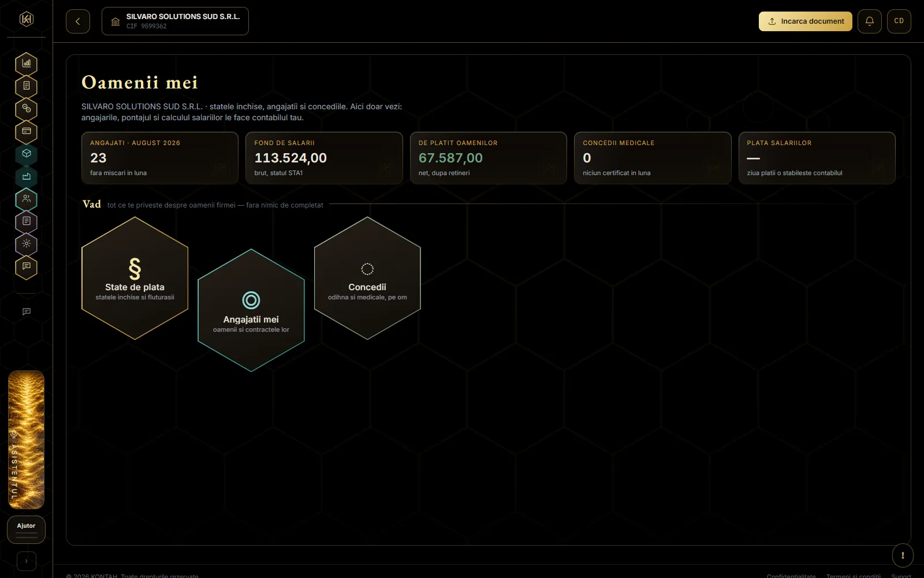This screenshot has height=578, width=924.
Task: Open the Confidentialitate footer link
Action: [x=791, y=576]
